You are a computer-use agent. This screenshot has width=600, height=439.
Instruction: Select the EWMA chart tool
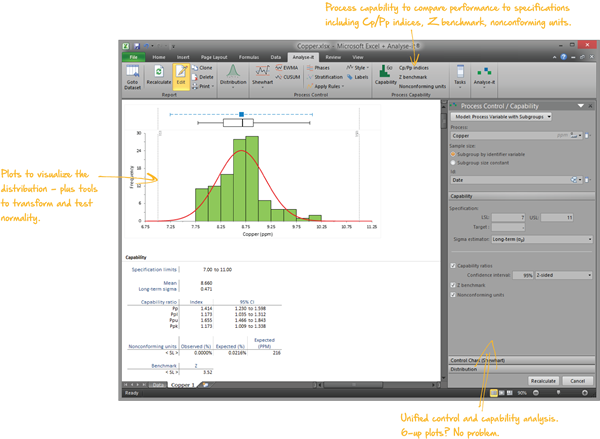click(x=287, y=68)
